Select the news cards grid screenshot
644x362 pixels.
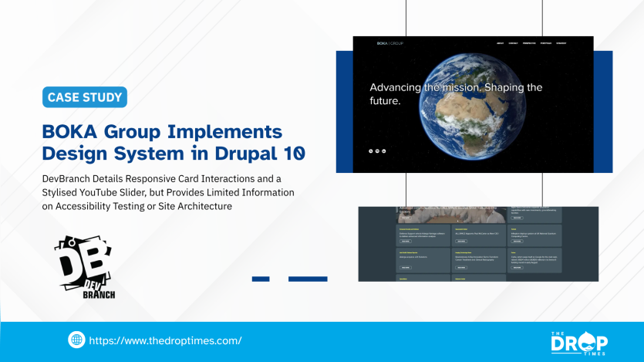point(478,244)
